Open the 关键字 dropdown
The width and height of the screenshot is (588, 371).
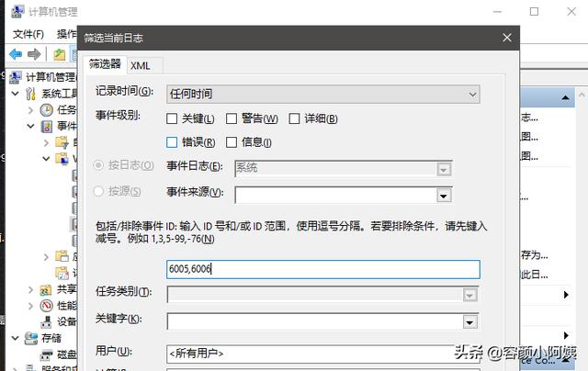pos(469,322)
